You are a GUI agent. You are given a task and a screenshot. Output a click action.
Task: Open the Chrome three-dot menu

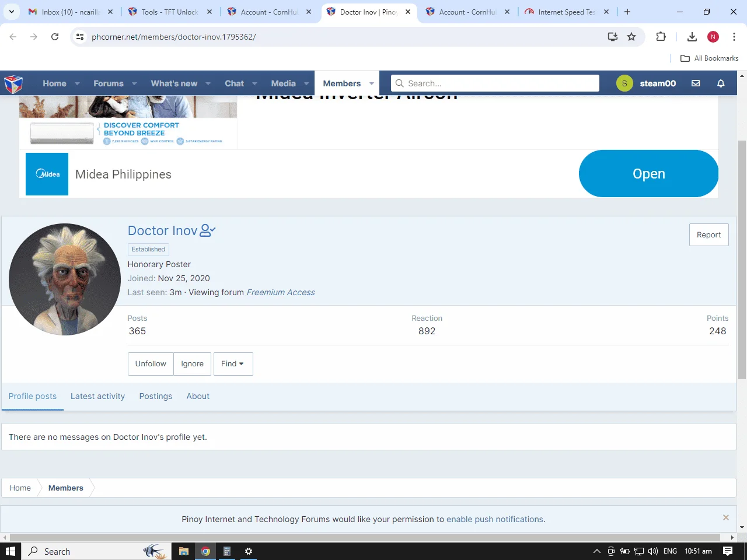click(734, 37)
